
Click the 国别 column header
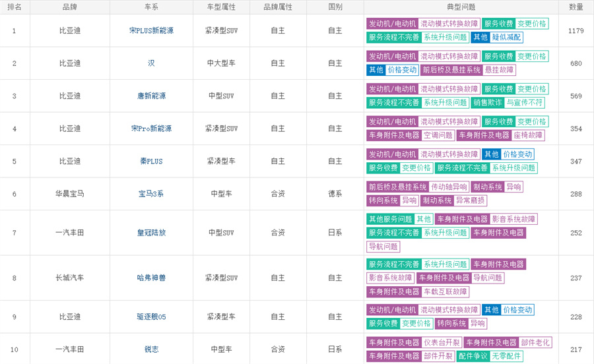click(335, 7)
